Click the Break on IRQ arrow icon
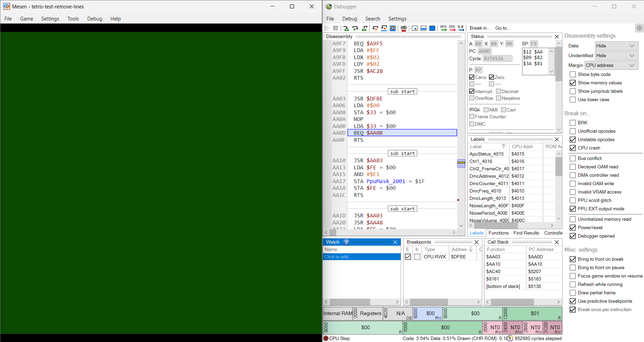Viewport: 644px width, 342px height. [452, 28]
